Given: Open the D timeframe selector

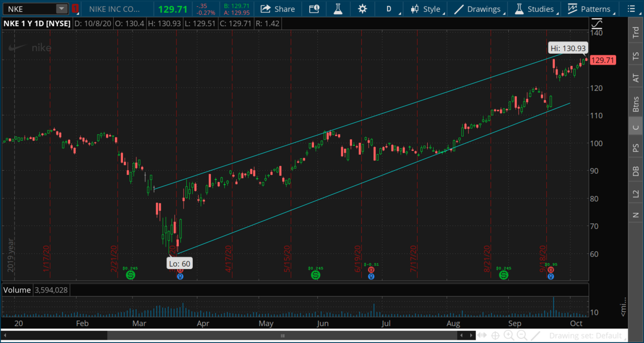Looking at the screenshot, I should pos(389,9).
